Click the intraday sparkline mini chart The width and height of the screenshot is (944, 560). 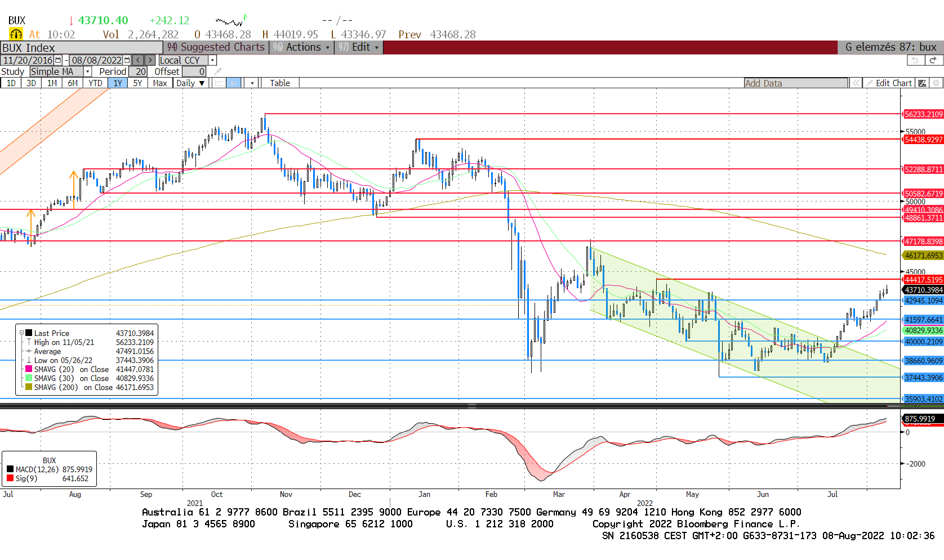(x=231, y=21)
